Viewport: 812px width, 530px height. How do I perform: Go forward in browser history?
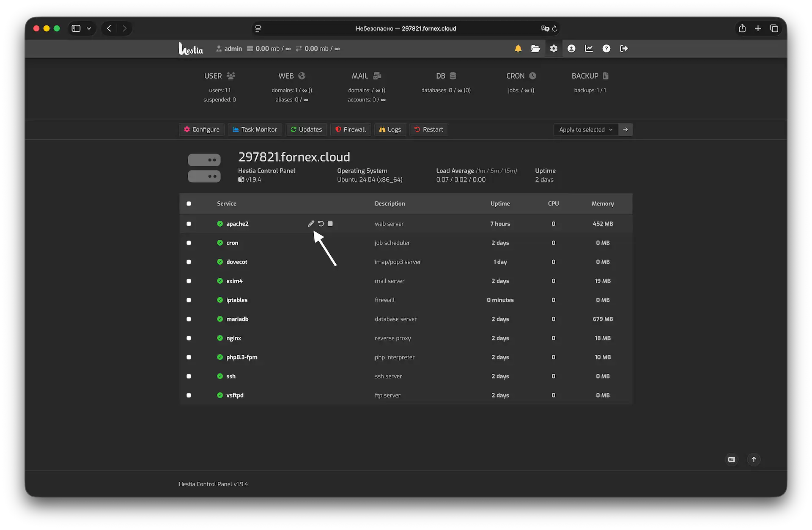click(124, 28)
